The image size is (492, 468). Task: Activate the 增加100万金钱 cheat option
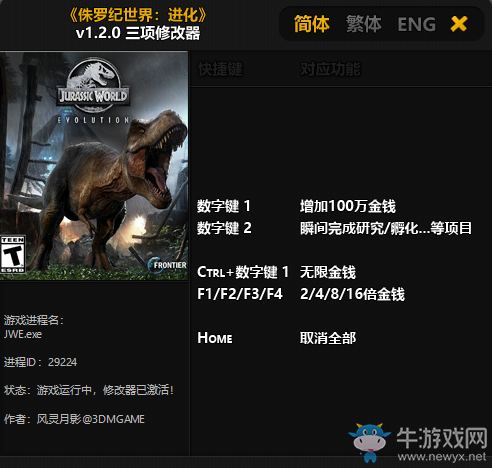(x=348, y=206)
